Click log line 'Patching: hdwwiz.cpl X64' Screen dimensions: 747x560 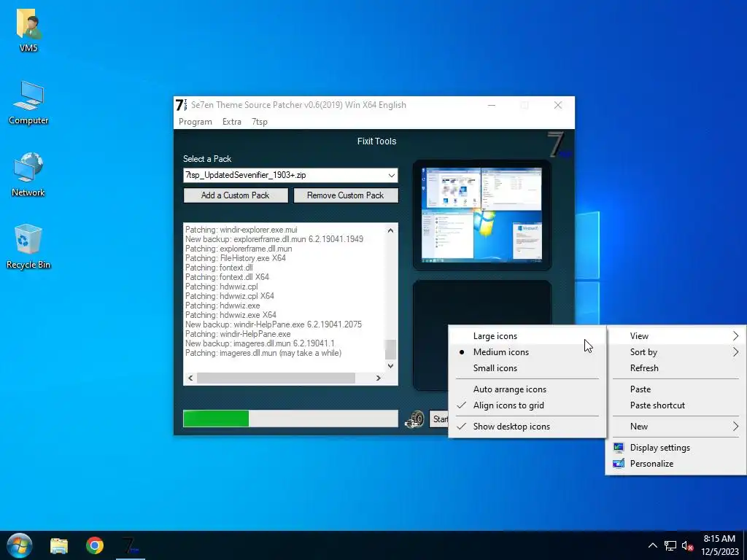tap(229, 296)
